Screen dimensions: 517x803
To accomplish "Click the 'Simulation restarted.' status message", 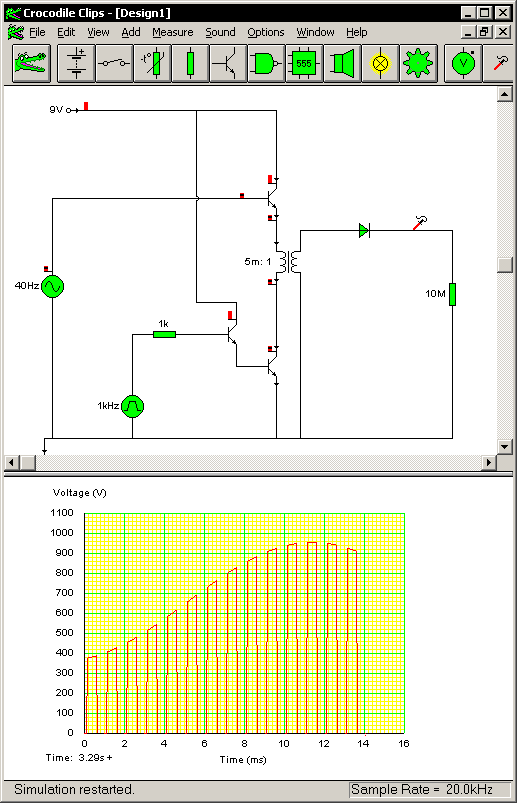I will coord(74,789).
